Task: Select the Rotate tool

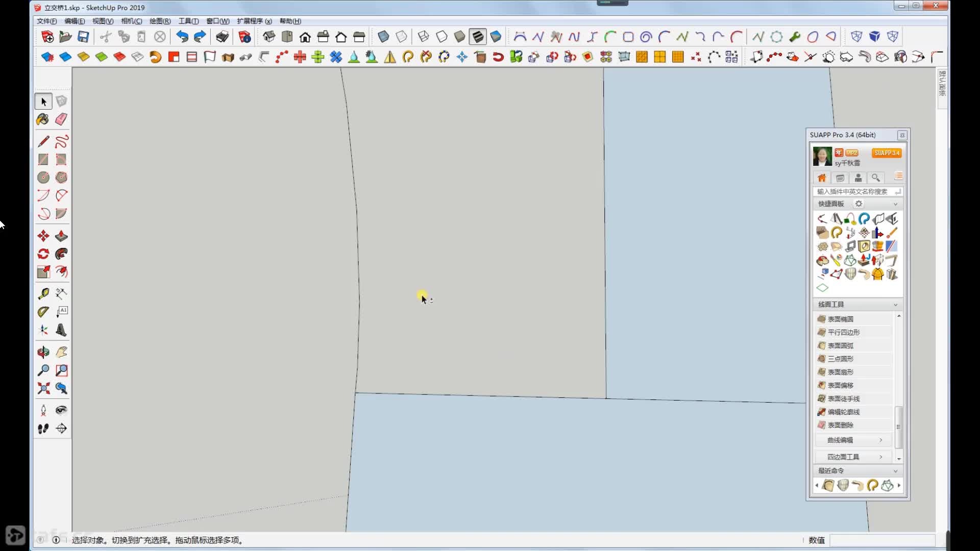Action: click(43, 254)
